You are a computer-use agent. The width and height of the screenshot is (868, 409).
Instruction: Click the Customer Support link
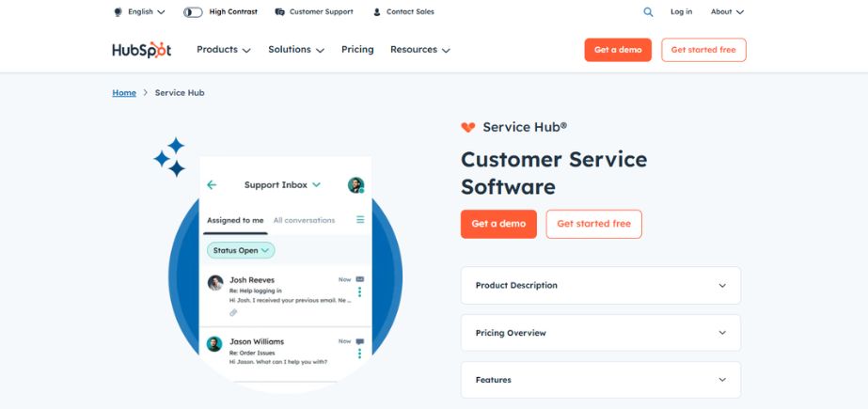pos(321,11)
